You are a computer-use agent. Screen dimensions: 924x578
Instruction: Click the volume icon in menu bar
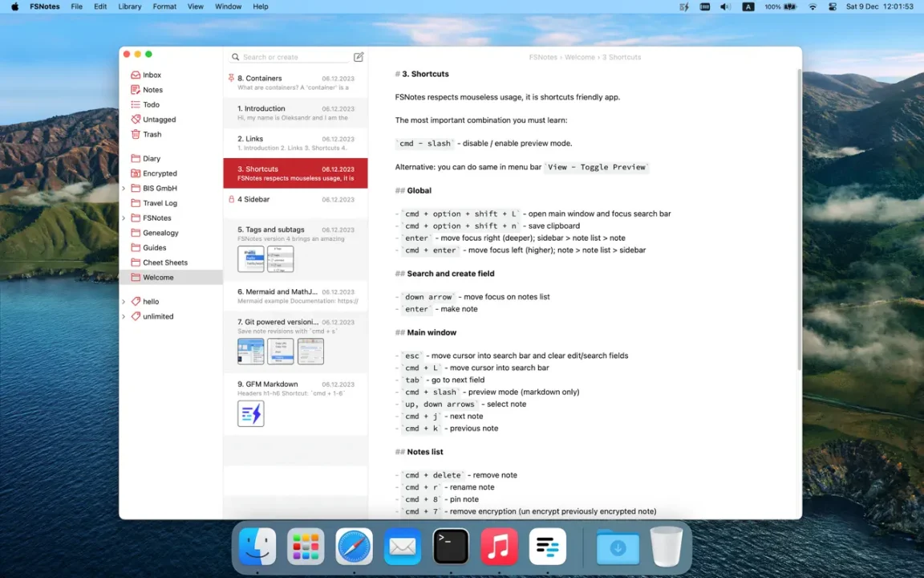click(725, 6)
